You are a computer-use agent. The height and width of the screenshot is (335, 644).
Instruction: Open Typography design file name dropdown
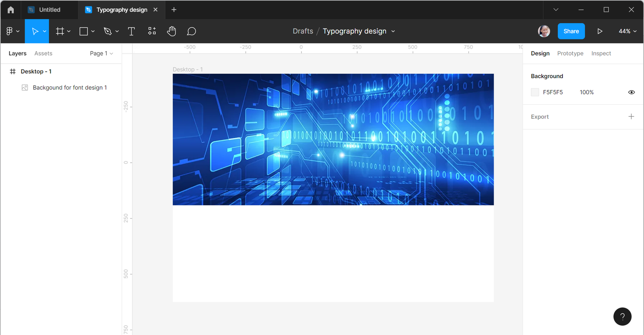click(393, 31)
